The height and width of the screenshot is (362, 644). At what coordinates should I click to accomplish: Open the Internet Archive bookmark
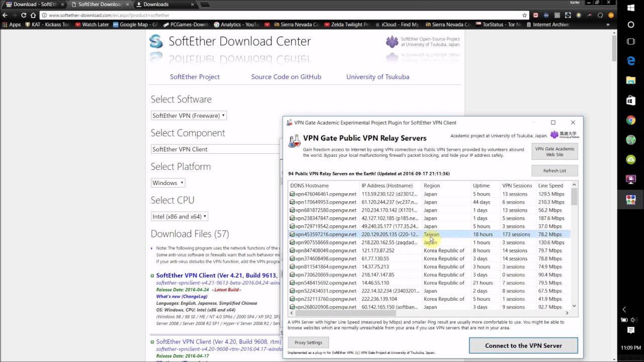point(547,24)
